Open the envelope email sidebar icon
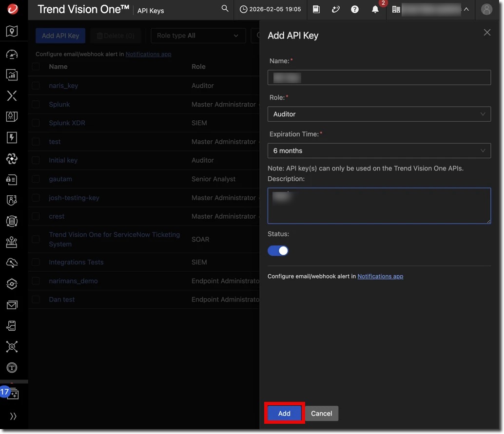Viewport: 504px width, 434px height. [x=12, y=305]
